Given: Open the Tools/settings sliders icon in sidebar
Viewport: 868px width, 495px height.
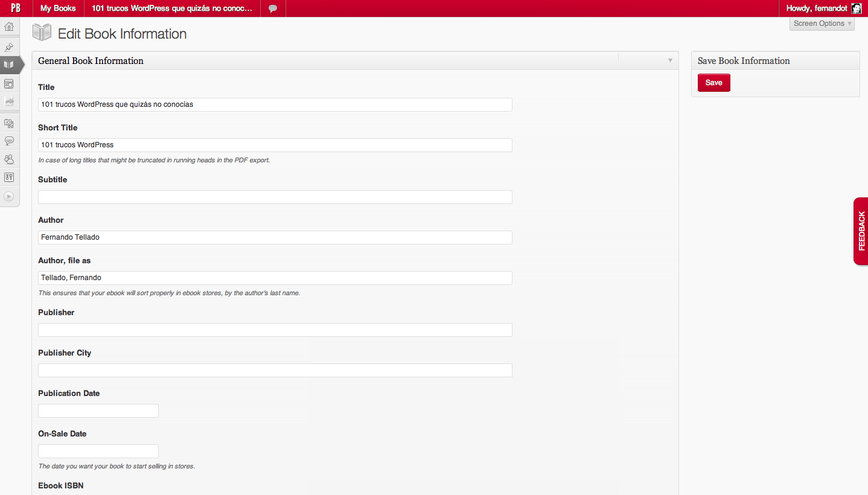Looking at the screenshot, I should click(9, 177).
